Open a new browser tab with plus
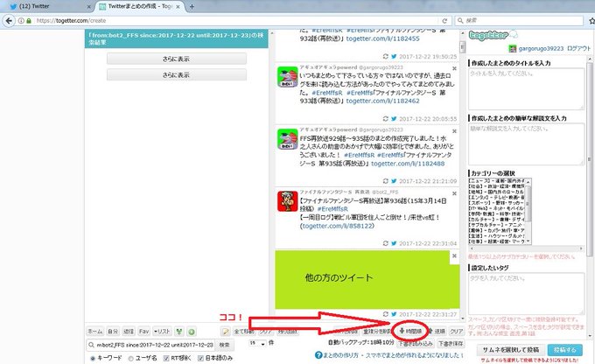The height and width of the screenshot is (364, 595). 192,6
